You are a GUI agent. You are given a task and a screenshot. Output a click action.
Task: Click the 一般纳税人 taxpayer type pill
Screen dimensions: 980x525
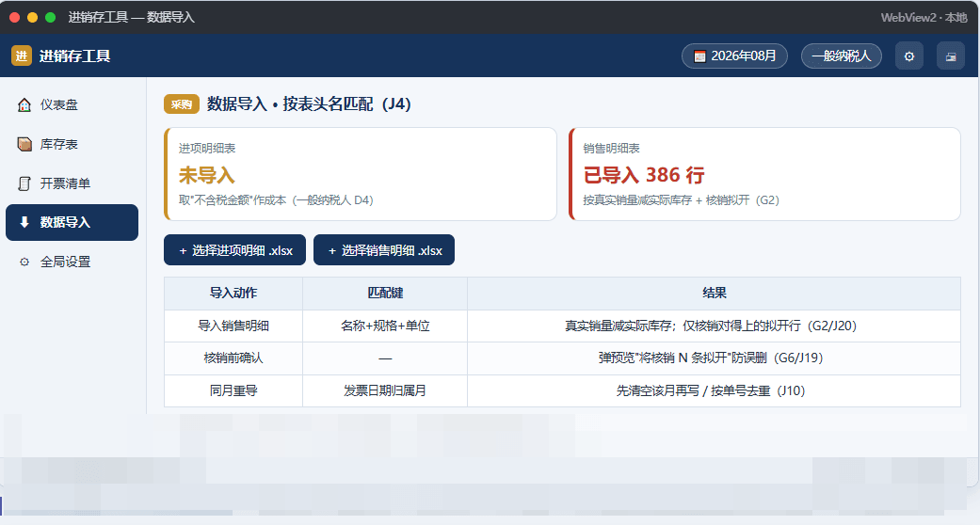pyautogui.click(x=842, y=56)
